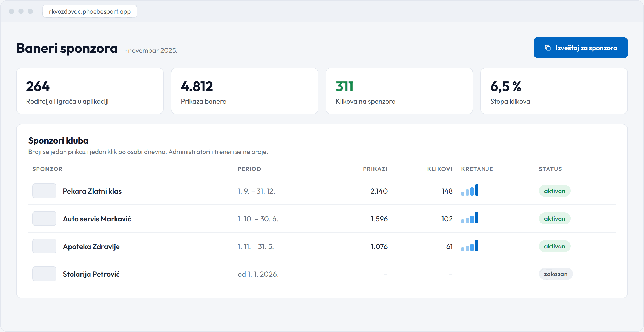Click clicks value 148
The height and width of the screenshot is (332, 644).
click(447, 191)
